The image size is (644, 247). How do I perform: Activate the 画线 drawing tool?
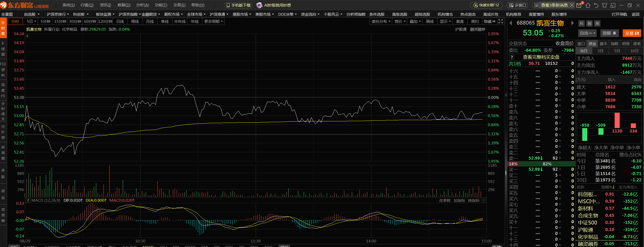430,22
